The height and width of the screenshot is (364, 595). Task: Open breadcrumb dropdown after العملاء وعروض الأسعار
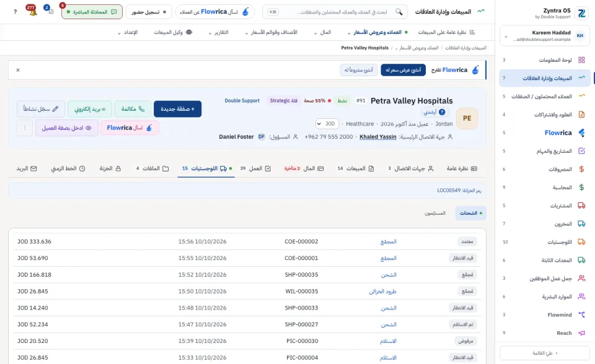point(397,48)
